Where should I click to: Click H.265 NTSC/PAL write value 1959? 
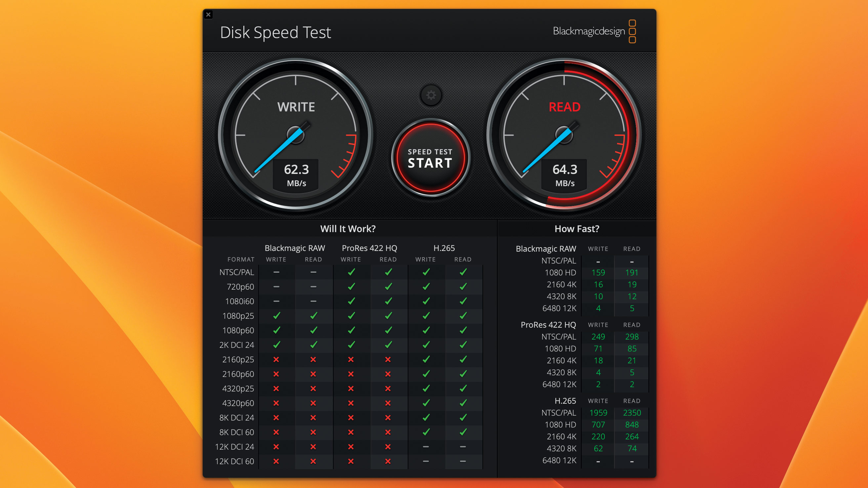[598, 413]
